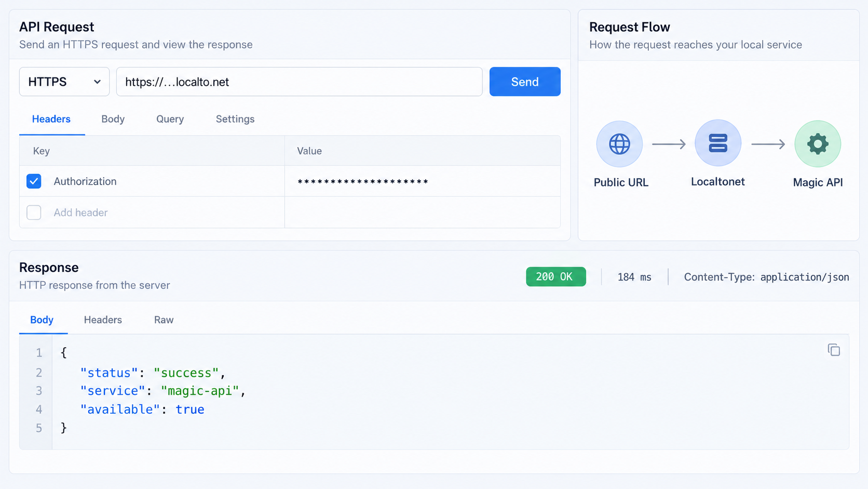Click the "status": "success" line
Screen dimensions: 868x489
click(x=153, y=373)
